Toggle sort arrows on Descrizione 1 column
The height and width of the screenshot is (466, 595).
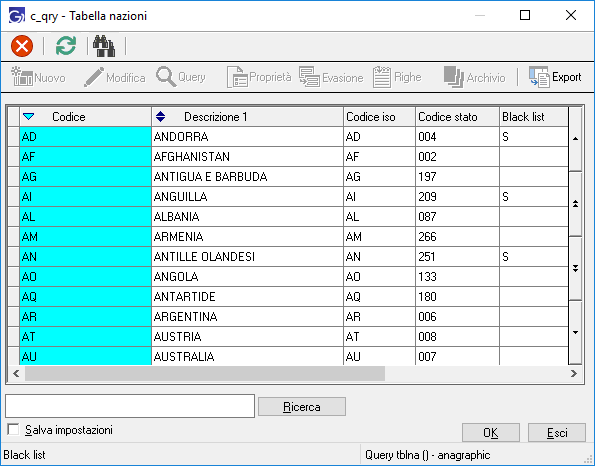[x=161, y=116]
